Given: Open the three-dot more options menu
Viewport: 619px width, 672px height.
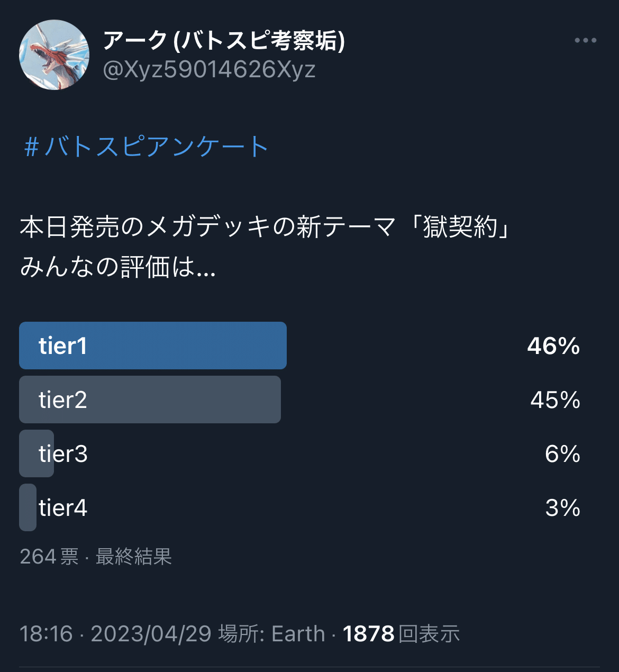Looking at the screenshot, I should tap(586, 41).
